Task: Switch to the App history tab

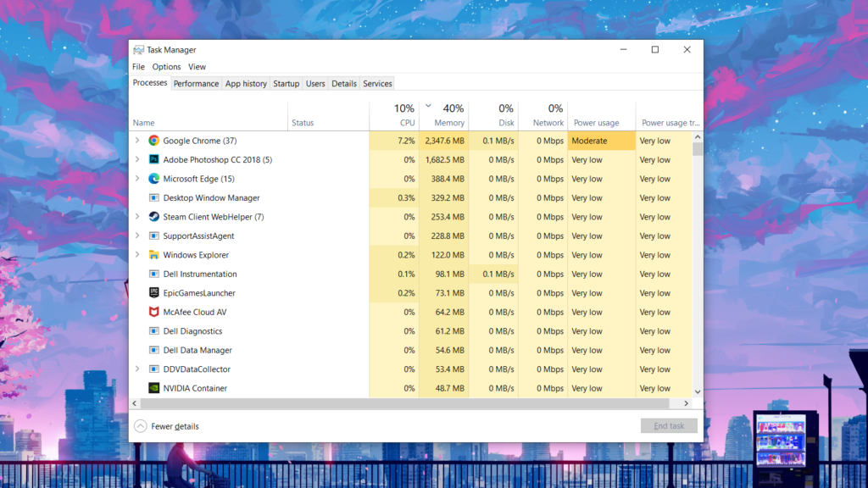Action: coord(246,84)
